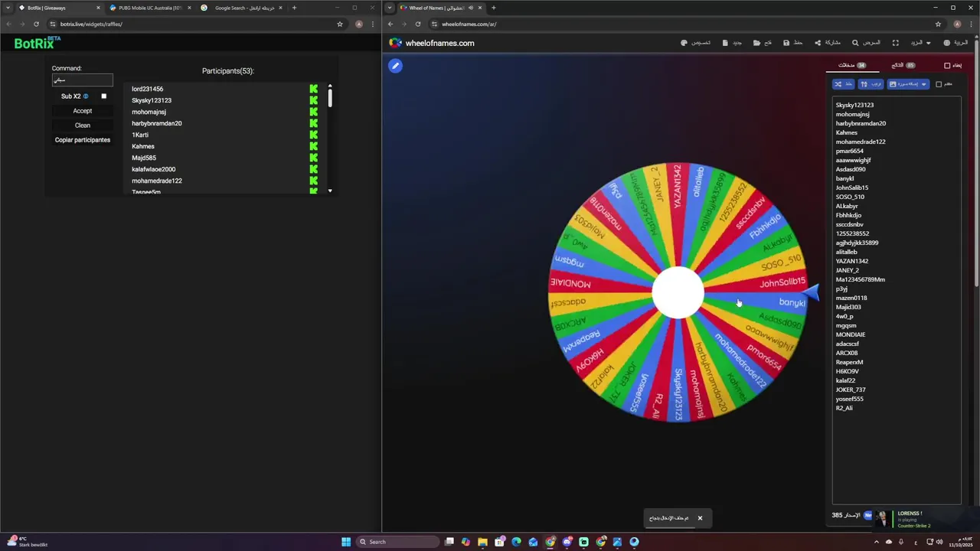Image resolution: width=980 pixels, height=551 pixels.
Task: Click the Clean button
Action: point(83,126)
